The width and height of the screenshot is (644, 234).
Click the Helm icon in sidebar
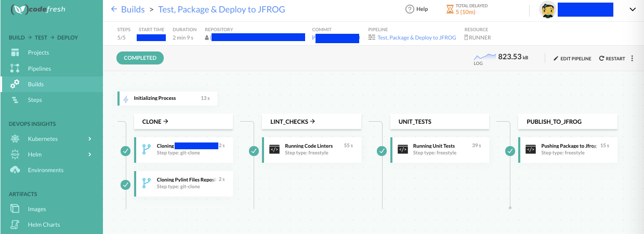[x=15, y=154]
